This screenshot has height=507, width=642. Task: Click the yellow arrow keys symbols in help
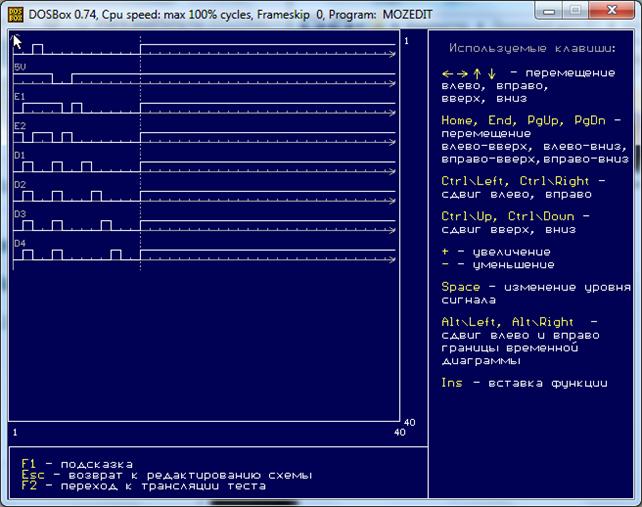click(x=469, y=74)
